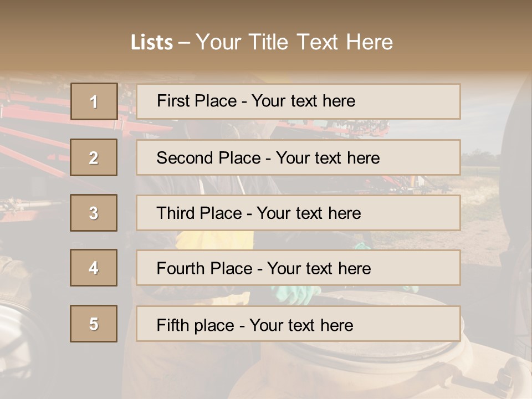Image resolution: width=532 pixels, height=399 pixels.
Task: Select the 'Third Place' text bar
Action: tap(298, 213)
